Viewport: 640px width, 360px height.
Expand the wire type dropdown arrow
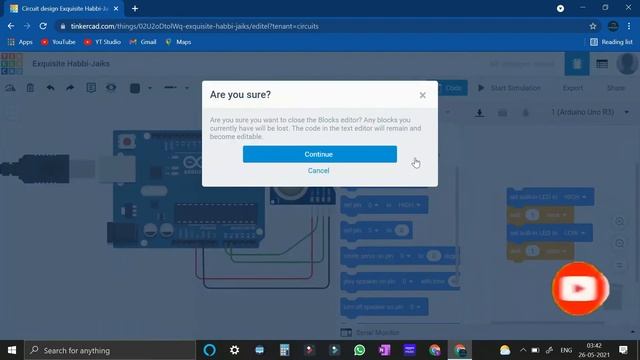[187, 88]
